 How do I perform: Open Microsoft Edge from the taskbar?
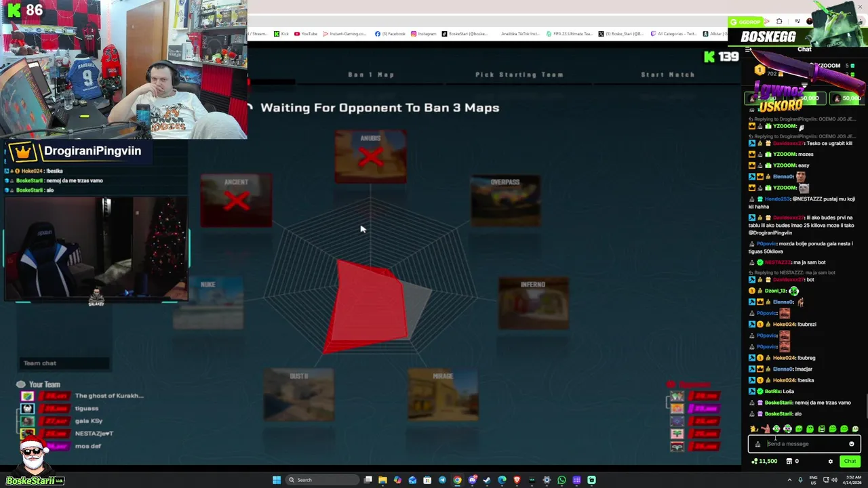[502, 480]
